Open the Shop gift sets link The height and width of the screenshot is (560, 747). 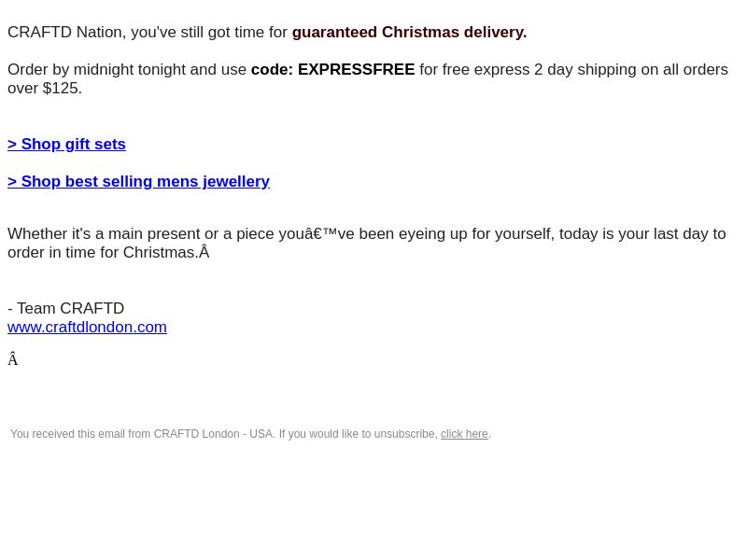[66, 144]
